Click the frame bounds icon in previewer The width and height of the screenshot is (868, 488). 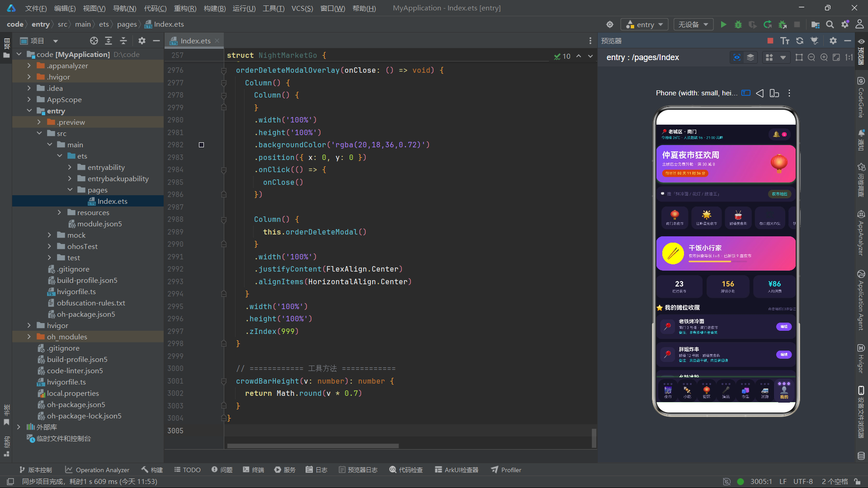point(799,57)
